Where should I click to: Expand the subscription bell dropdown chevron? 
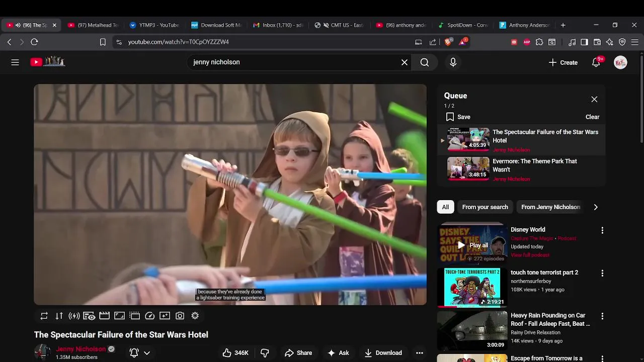147,353
